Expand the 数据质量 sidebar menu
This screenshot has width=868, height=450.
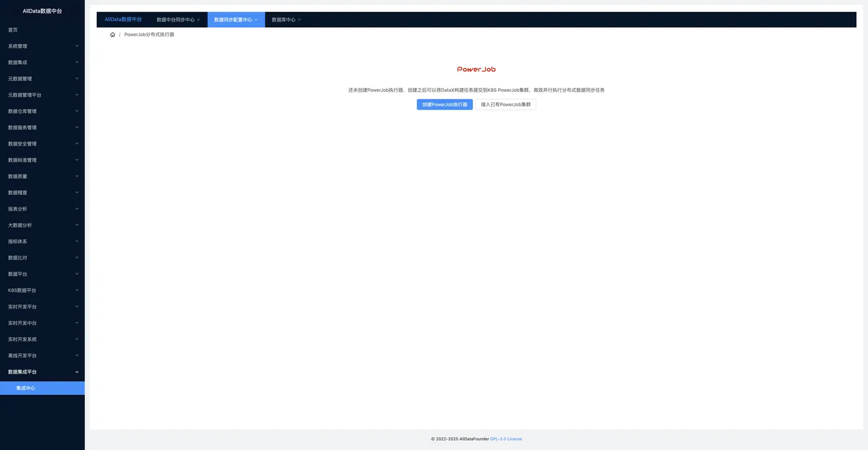click(x=42, y=177)
